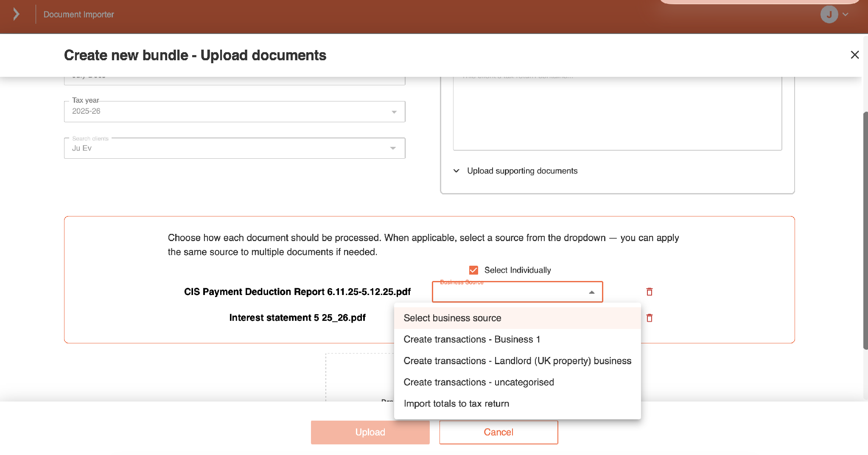Viewport: 868px width, 455px height.
Task: Click the Document Importer header title
Action: [x=78, y=14]
